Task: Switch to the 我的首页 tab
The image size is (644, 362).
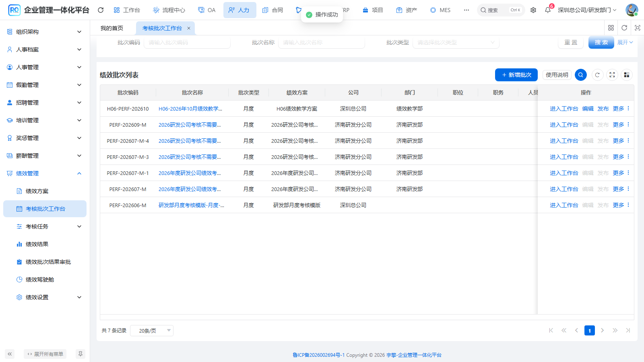Action: [112, 28]
